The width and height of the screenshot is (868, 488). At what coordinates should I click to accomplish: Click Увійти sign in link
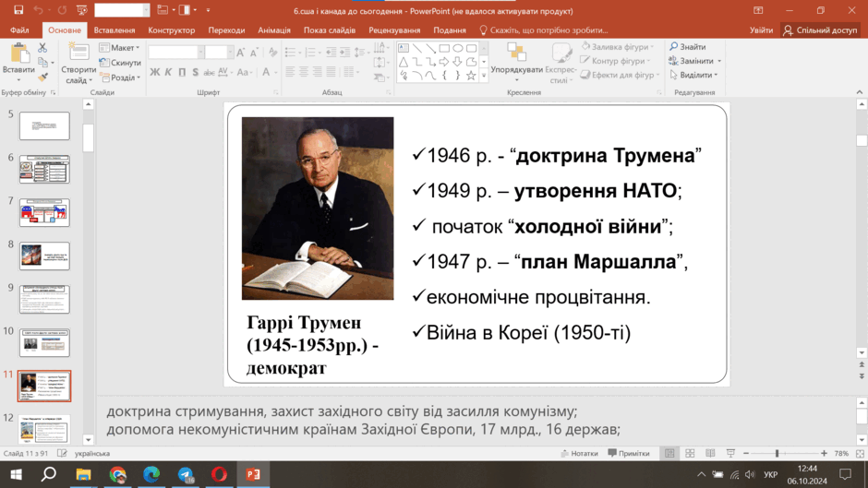point(761,30)
